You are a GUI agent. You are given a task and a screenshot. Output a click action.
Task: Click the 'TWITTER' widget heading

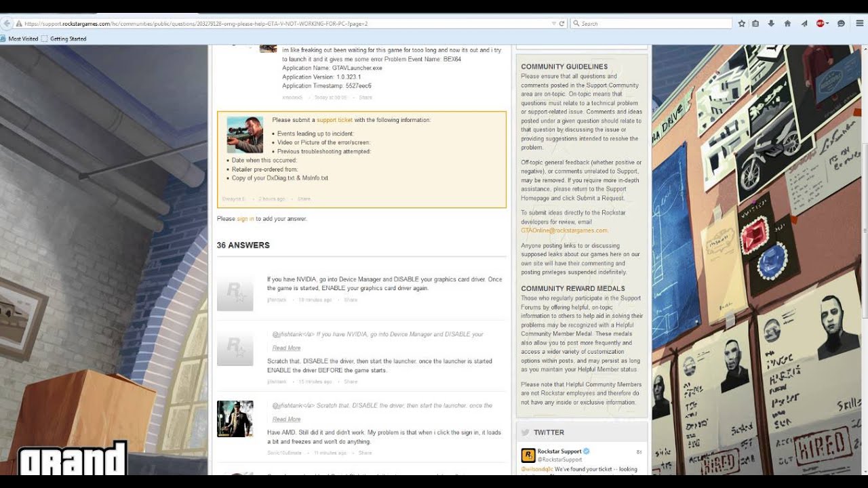549,432
